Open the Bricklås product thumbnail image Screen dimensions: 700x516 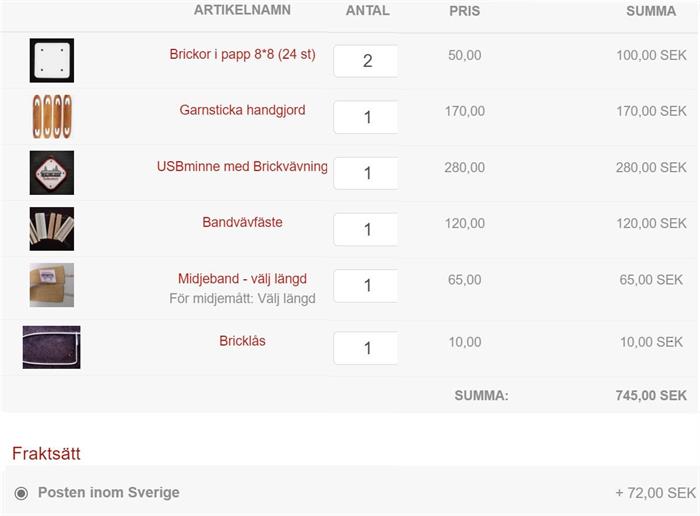tap(52, 347)
